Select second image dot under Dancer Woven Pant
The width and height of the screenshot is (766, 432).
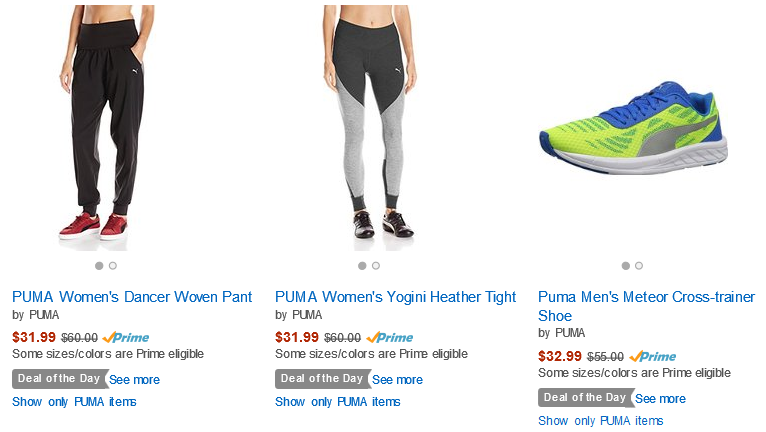113,266
